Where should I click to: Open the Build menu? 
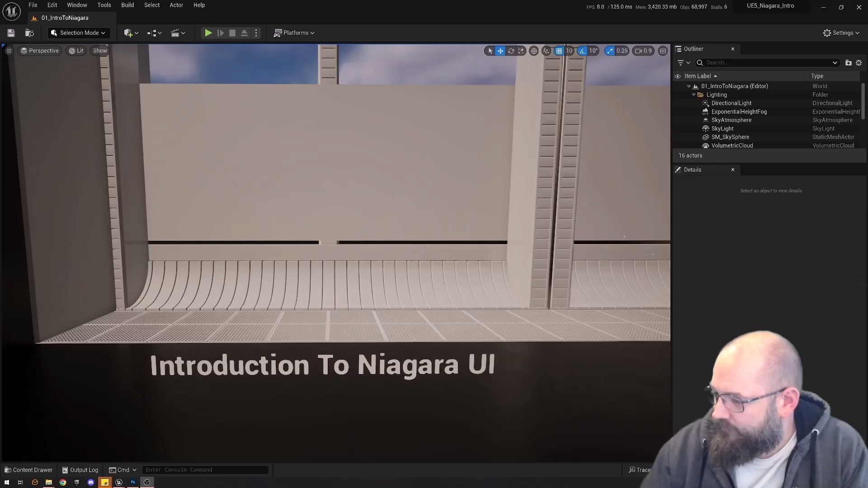coord(127,5)
